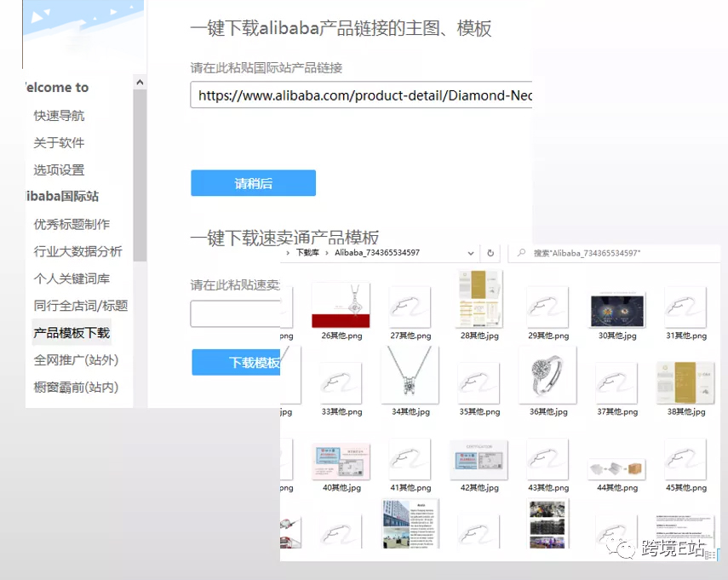
Task: Select 个人关键词库 in sidebar
Action: [72, 279]
